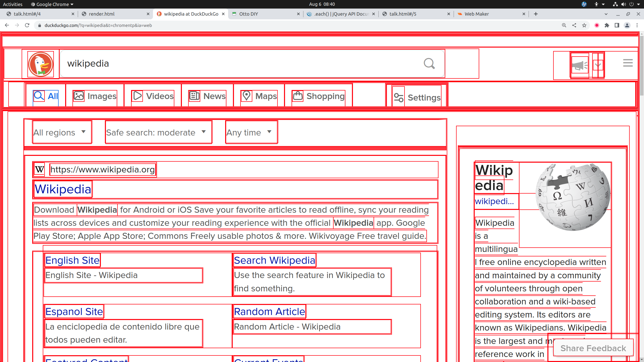Switch to the Images search tab
The width and height of the screenshot is (644, 362).
[x=95, y=96]
